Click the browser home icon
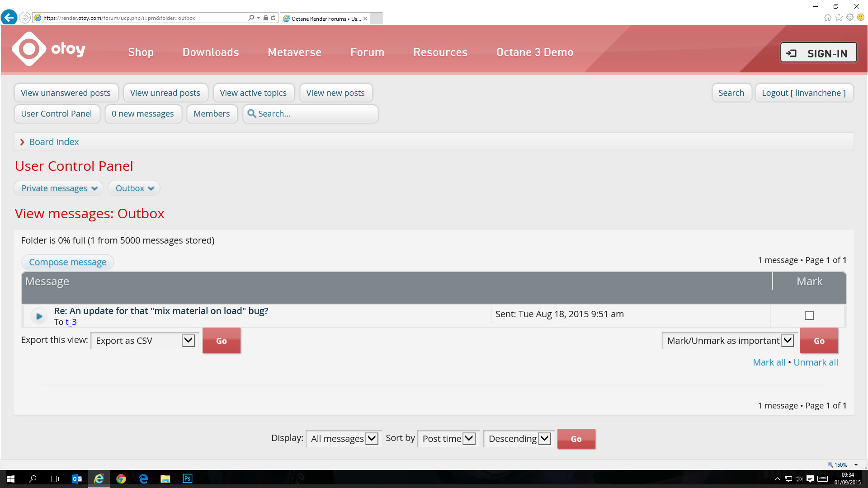868x488 pixels. (827, 18)
